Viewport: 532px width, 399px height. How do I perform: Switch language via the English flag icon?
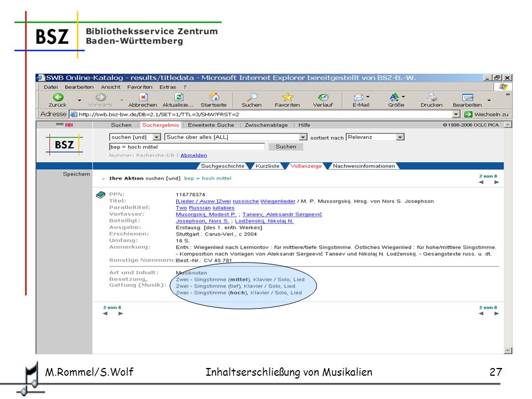(x=69, y=125)
